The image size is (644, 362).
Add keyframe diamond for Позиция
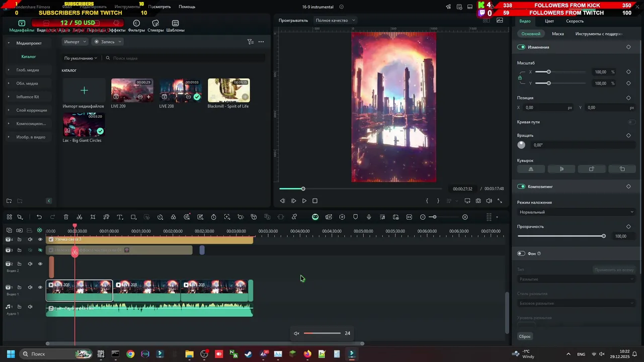(628, 98)
